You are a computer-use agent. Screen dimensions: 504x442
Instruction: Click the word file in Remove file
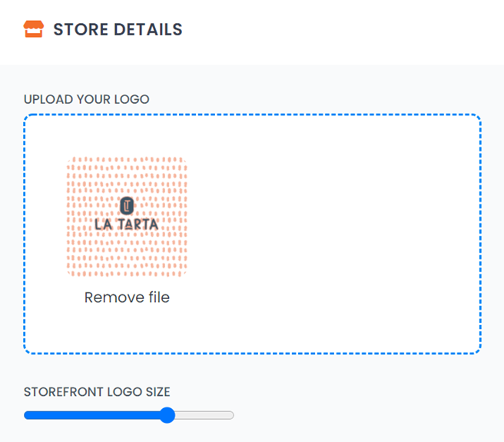(x=159, y=297)
